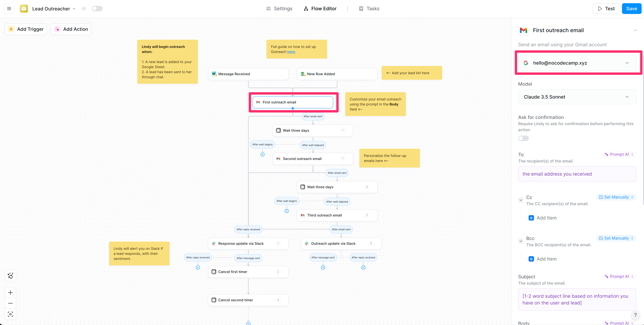Screen dimensions: 644x325
Task: Open the help question mark icon
Action: (635, 315)
